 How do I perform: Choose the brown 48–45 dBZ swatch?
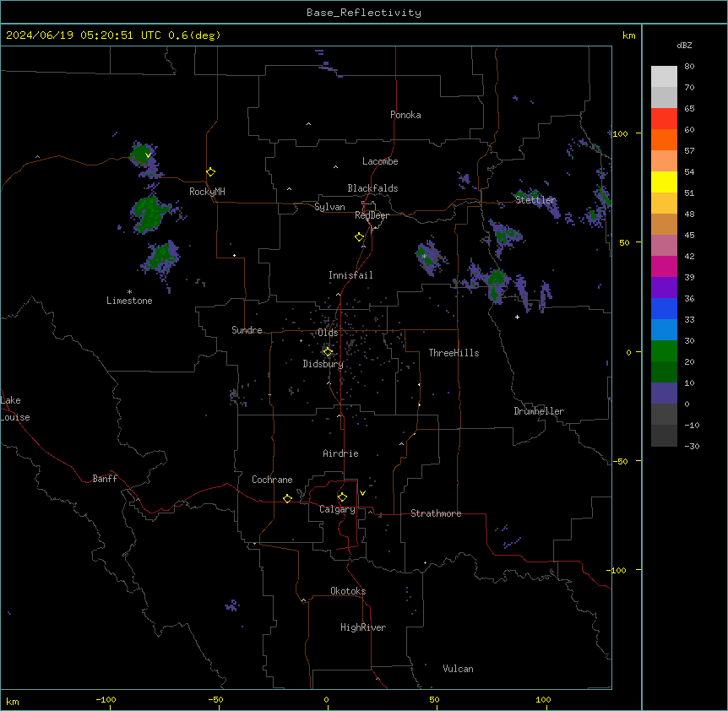(x=664, y=224)
